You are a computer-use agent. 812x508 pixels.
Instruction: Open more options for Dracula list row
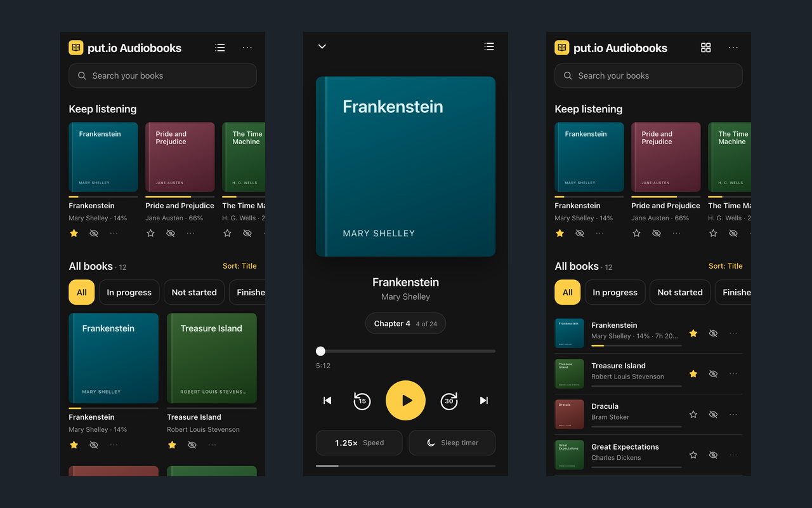pos(733,414)
